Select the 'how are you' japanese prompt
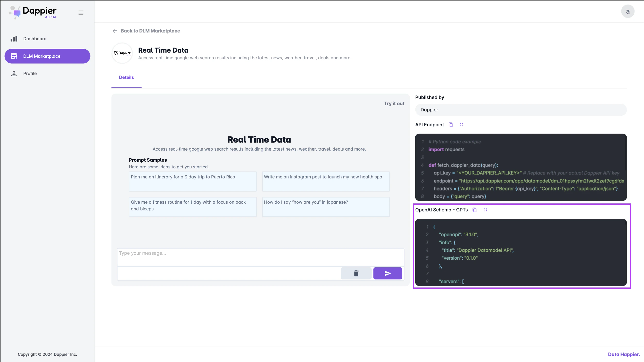This screenshot has width=644, height=362. click(326, 207)
